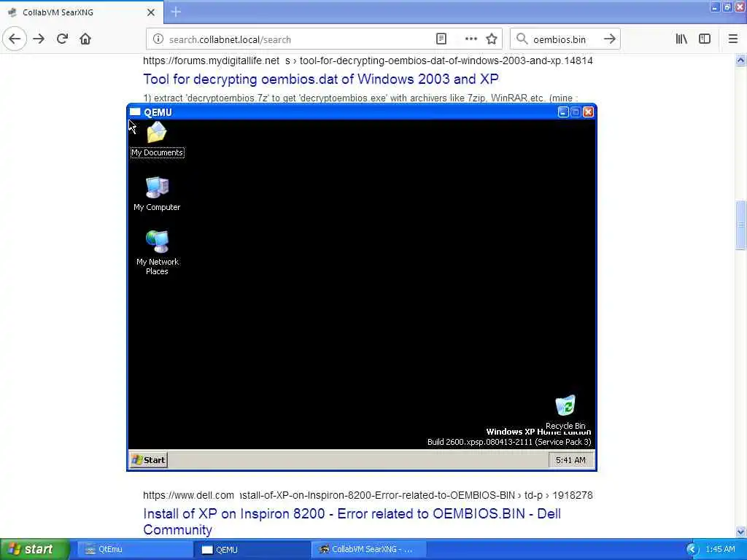Select My Computer icon in QEMU
This screenshot has width=747, height=560.
coord(157,194)
